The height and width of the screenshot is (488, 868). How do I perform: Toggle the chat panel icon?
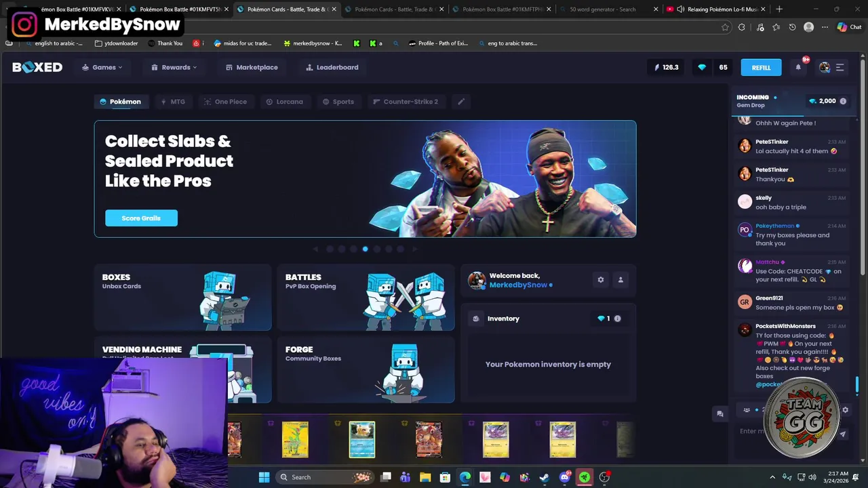click(x=720, y=413)
